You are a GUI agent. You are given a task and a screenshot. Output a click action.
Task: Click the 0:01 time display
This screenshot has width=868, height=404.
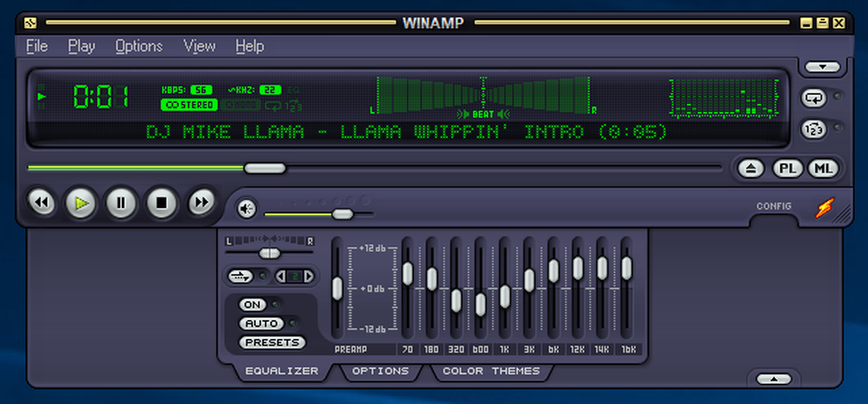(100, 97)
